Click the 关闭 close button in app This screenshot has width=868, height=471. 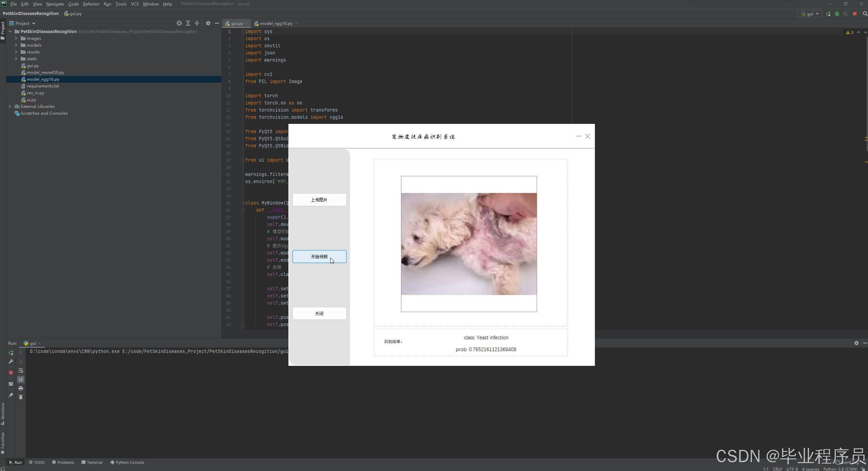pos(319,313)
